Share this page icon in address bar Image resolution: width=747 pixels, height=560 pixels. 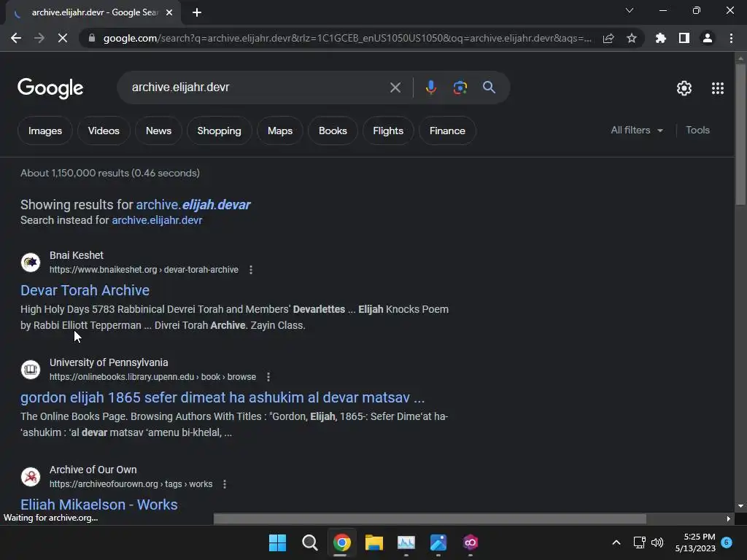coord(608,38)
